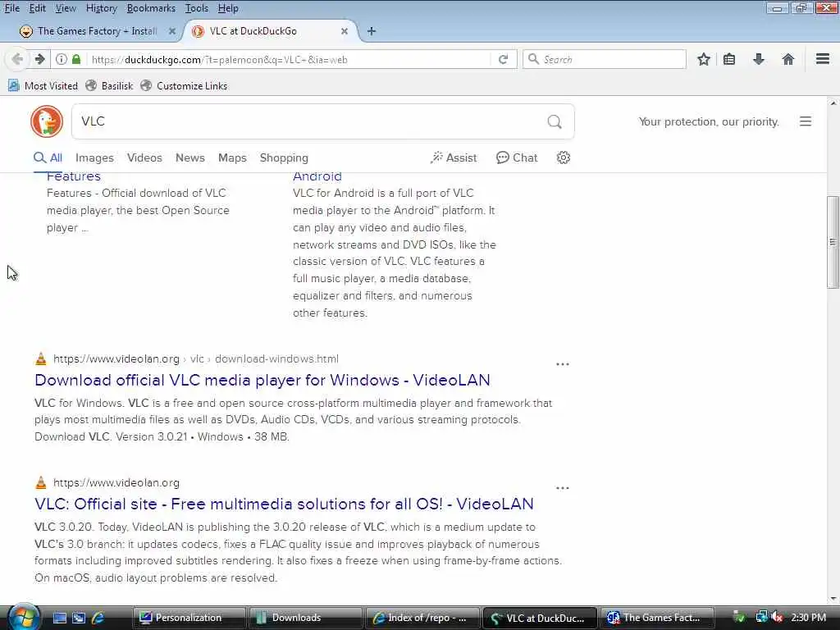This screenshot has height=630, width=840.
Task: Go back using the browser back arrow
Action: click(x=17, y=59)
